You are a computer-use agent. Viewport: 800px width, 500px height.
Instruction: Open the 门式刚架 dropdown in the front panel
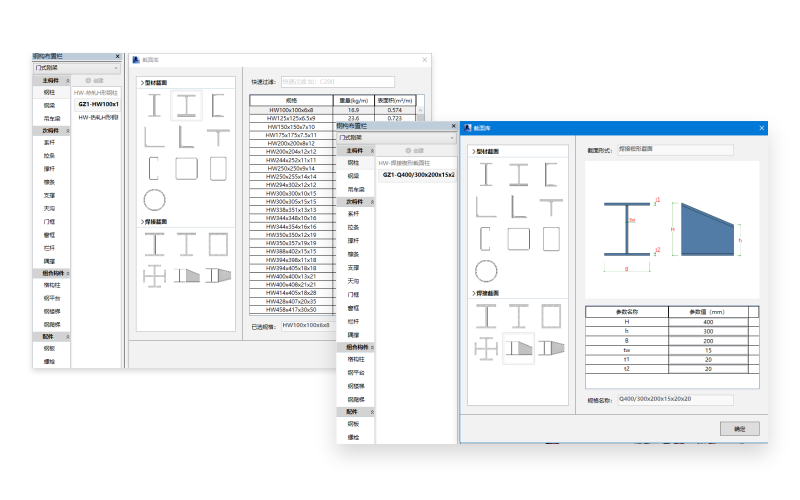click(x=396, y=138)
